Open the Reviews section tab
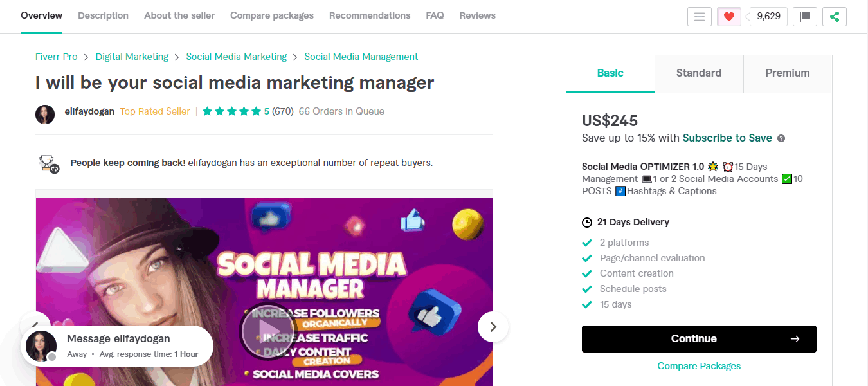The width and height of the screenshot is (868, 386). click(x=477, y=15)
